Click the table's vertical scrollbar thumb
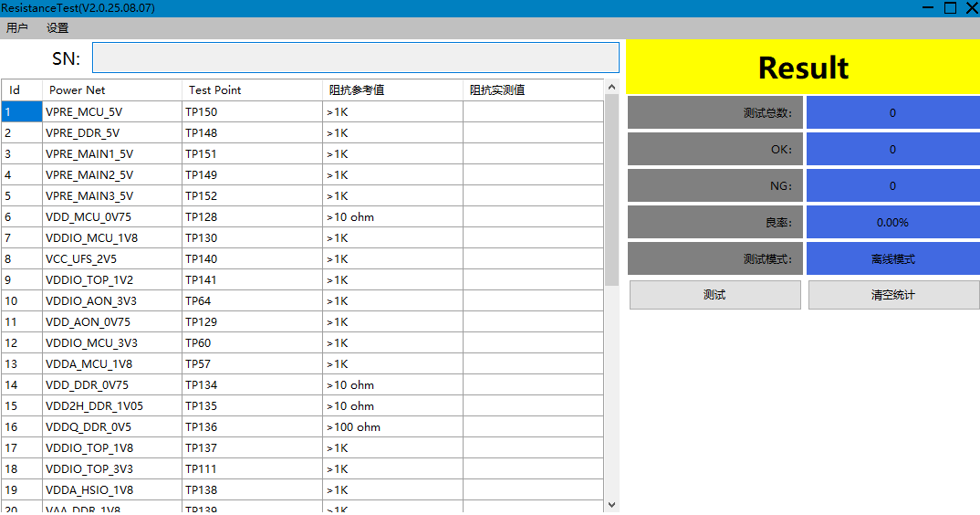The width and height of the screenshot is (980, 515). tap(612, 190)
